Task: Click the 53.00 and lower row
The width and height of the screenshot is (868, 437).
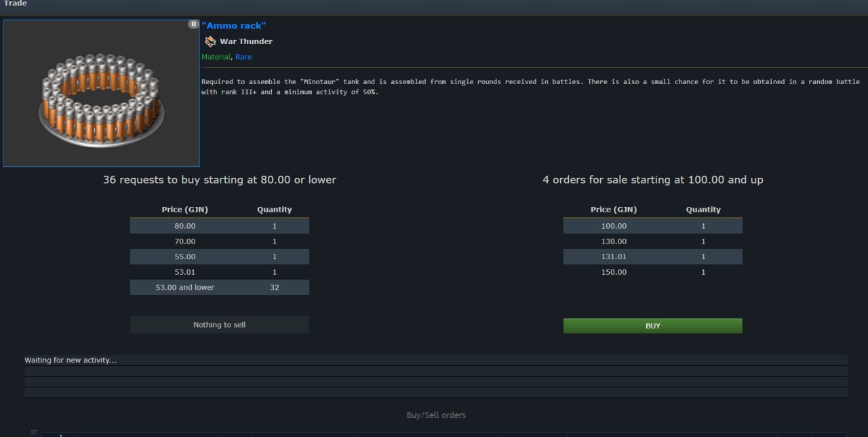Action: [219, 287]
